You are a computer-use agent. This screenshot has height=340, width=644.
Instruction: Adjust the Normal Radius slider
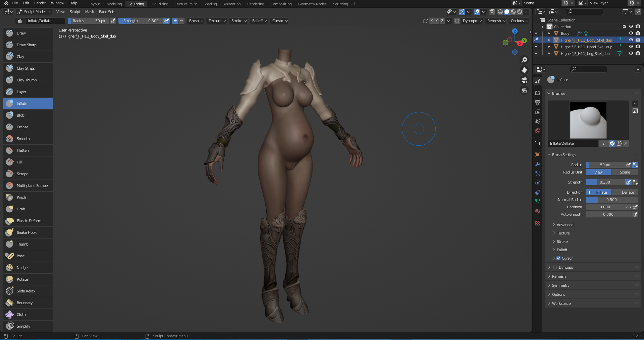[x=611, y=200]
